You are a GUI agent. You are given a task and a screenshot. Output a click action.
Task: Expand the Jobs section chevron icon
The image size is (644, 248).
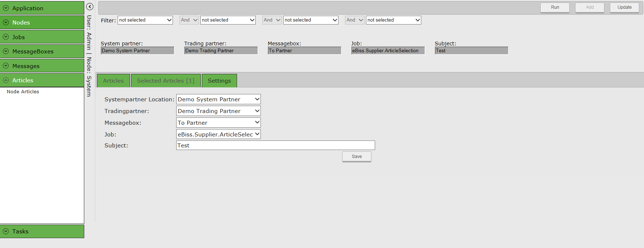pos(6,37)
